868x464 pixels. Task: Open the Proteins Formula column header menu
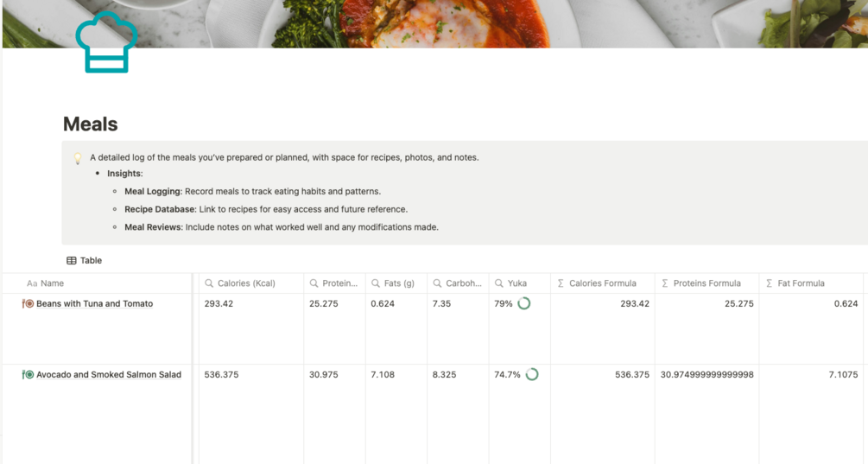coord(706,283)
